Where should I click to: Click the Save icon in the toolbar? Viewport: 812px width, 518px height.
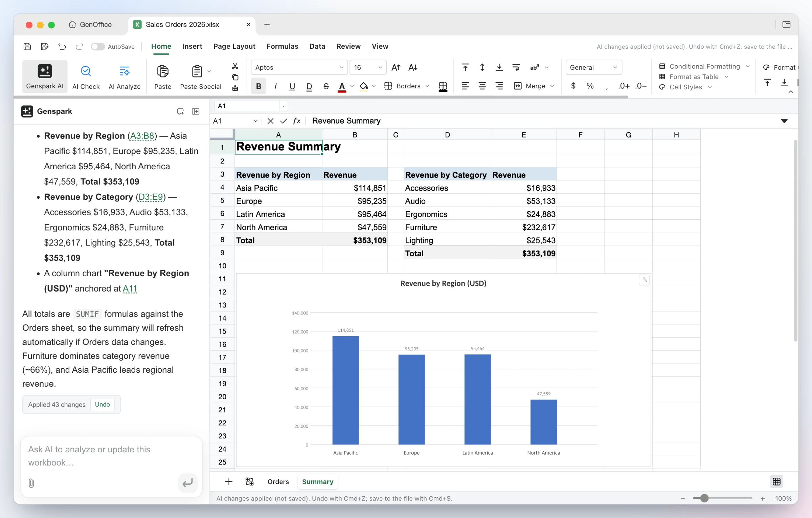[x=27, y=46]
